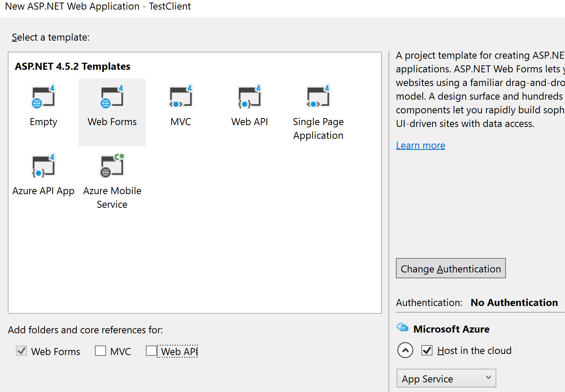Open the Learn more link

420,145
